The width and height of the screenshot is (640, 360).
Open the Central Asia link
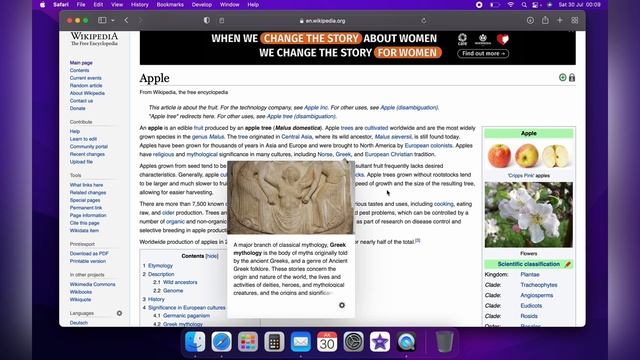(296, 137)
